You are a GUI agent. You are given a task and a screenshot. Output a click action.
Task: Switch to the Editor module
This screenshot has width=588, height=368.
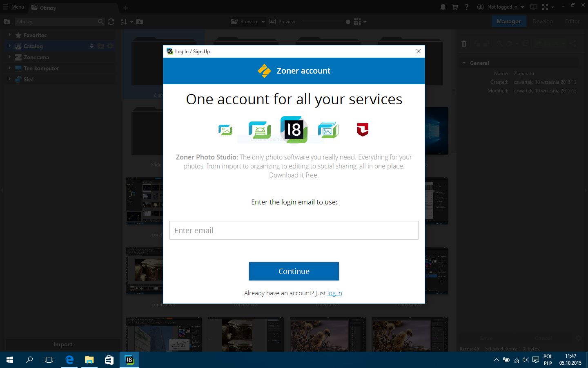pos(572,21)
